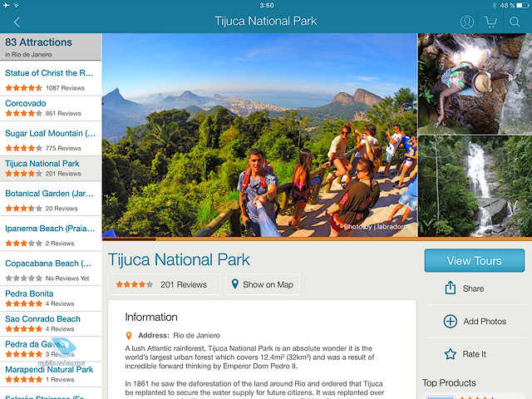Screen dimensions: 532x399
Task: Open Marapendi Natural Park entry
Action: (51, 374)
